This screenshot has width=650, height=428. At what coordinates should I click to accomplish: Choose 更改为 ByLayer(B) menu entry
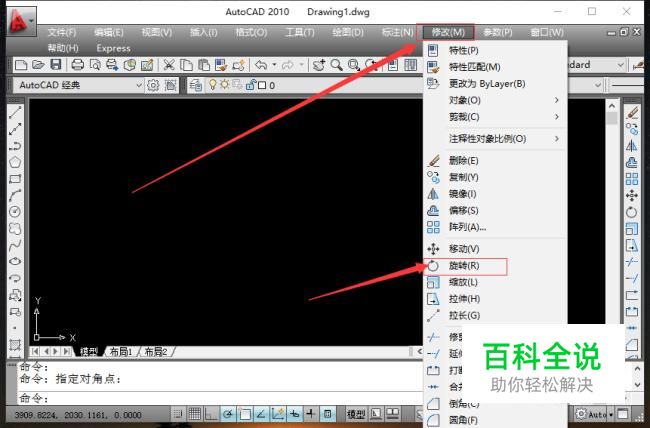tap(495, 83)
